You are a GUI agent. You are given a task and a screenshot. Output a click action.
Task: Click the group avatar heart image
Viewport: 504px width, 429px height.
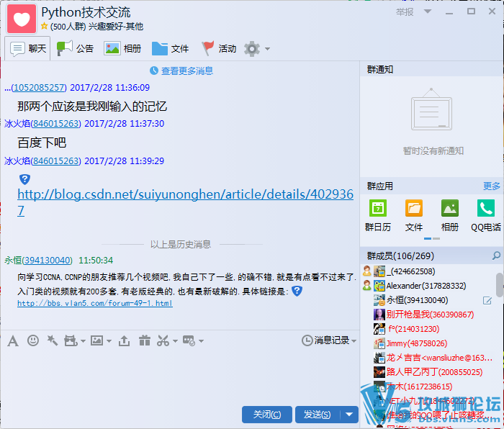[x=22, y=19]
